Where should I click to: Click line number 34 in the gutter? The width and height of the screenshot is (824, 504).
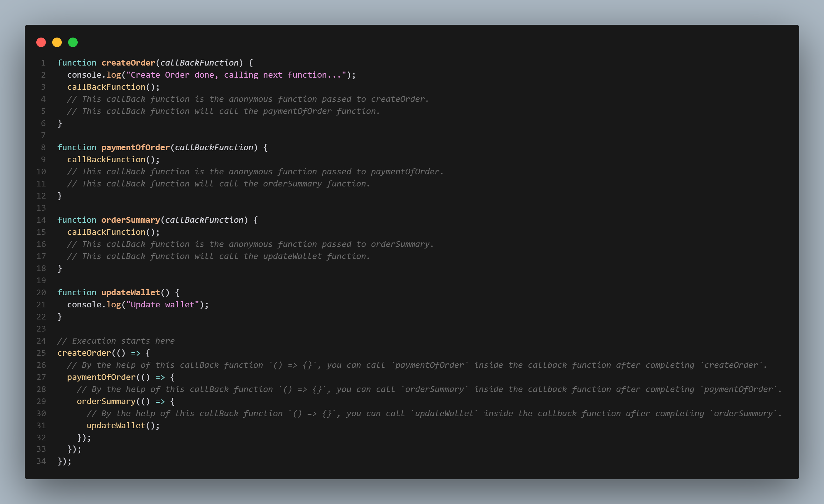click(41, 461)
